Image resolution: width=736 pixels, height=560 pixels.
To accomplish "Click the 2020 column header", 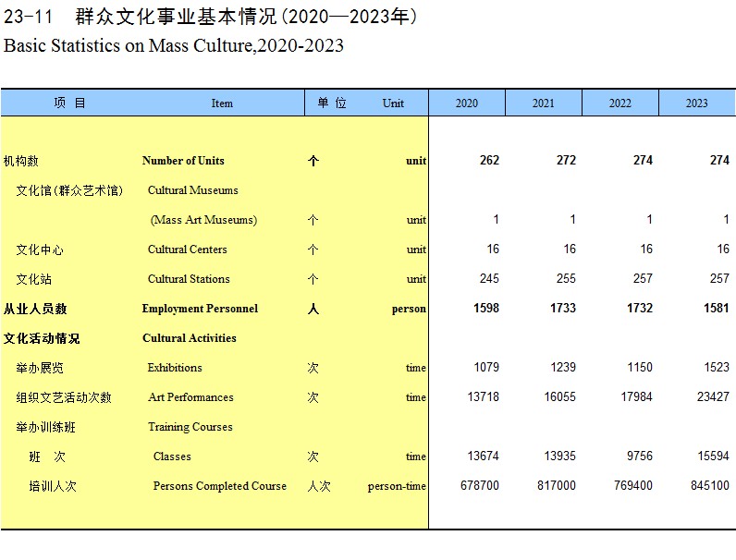I will 467,103.
